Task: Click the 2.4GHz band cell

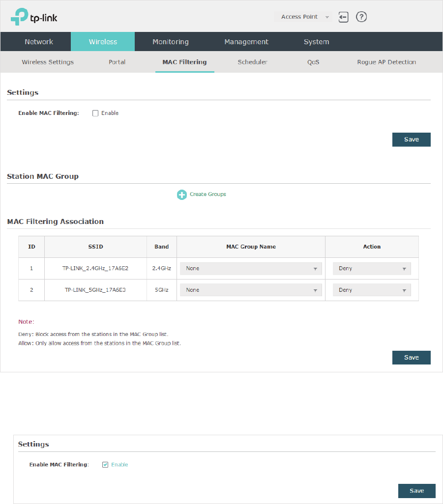Action: pyautogui.click(x=161, y=268)
